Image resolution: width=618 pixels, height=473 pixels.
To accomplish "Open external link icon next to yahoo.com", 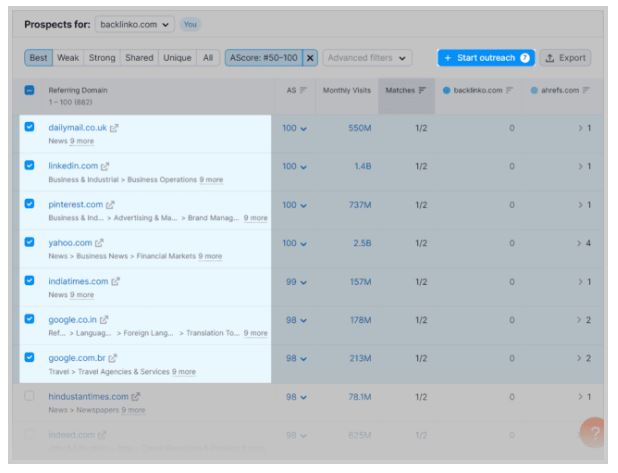I will click(99, 243).
